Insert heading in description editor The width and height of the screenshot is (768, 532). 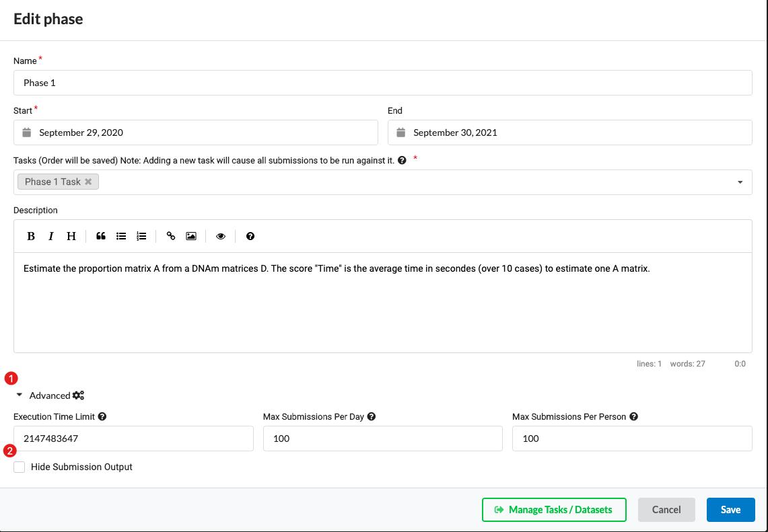click(x=71, y=236)
